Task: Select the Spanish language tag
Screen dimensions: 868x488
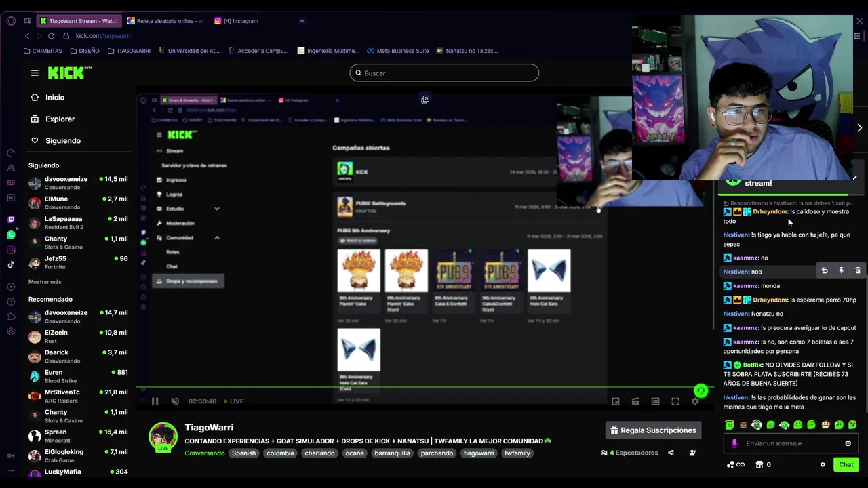Action: tap(243, 453)
